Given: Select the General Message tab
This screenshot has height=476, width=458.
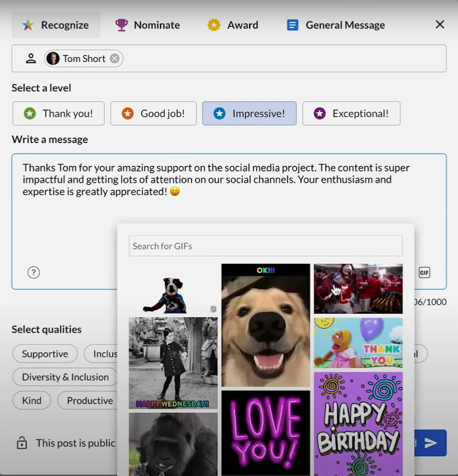Looking at the screenshot, I should (x=336, y=25).
